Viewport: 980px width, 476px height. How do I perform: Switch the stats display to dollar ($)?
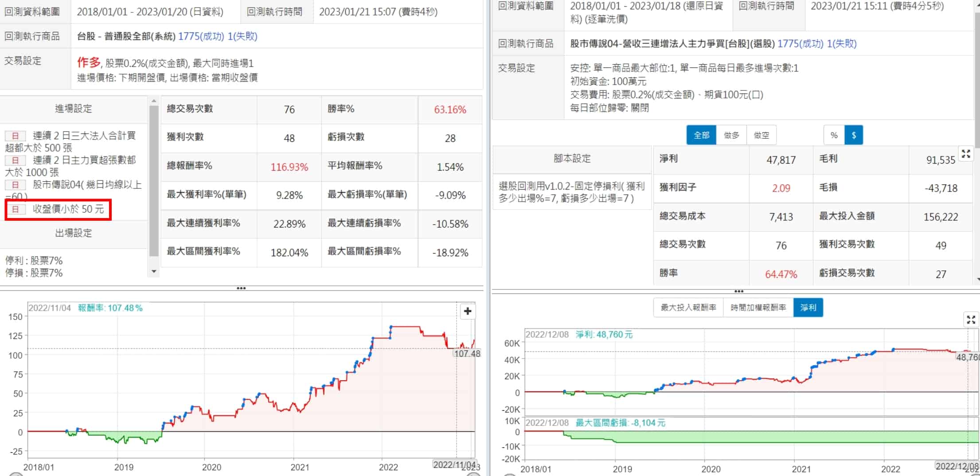point(854,135)
